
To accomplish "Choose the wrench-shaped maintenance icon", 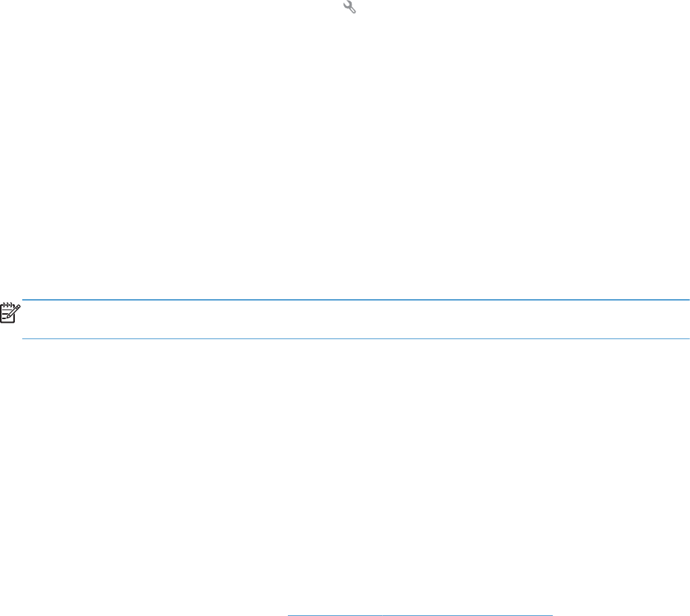I will pos(349,7).
